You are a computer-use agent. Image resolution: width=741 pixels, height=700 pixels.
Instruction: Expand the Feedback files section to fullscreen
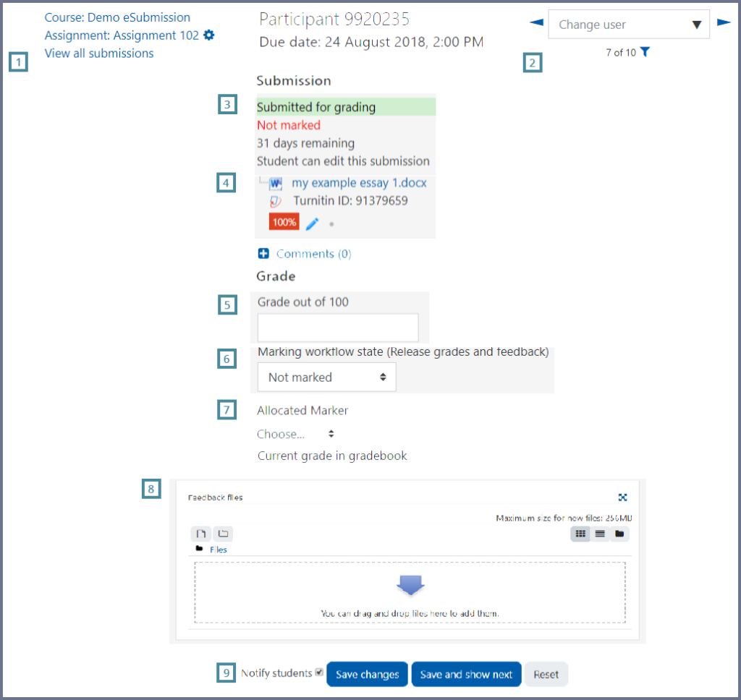[623, 497]
